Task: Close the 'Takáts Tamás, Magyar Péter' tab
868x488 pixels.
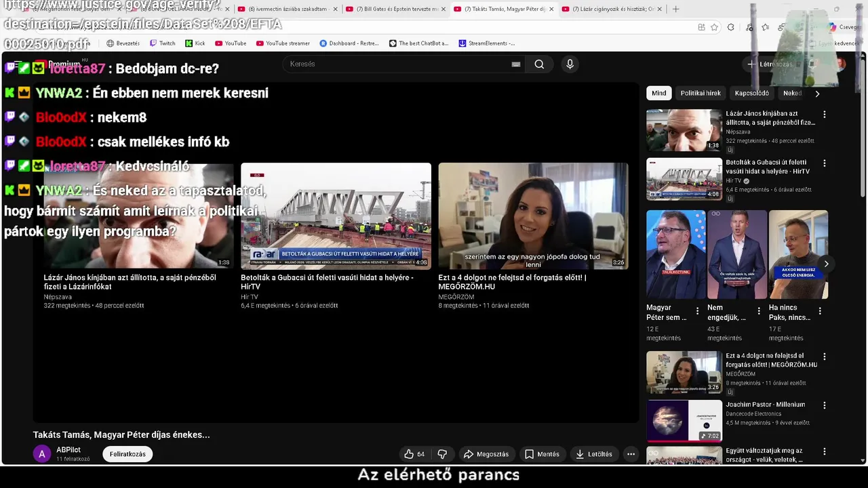Action: [551, 9]
